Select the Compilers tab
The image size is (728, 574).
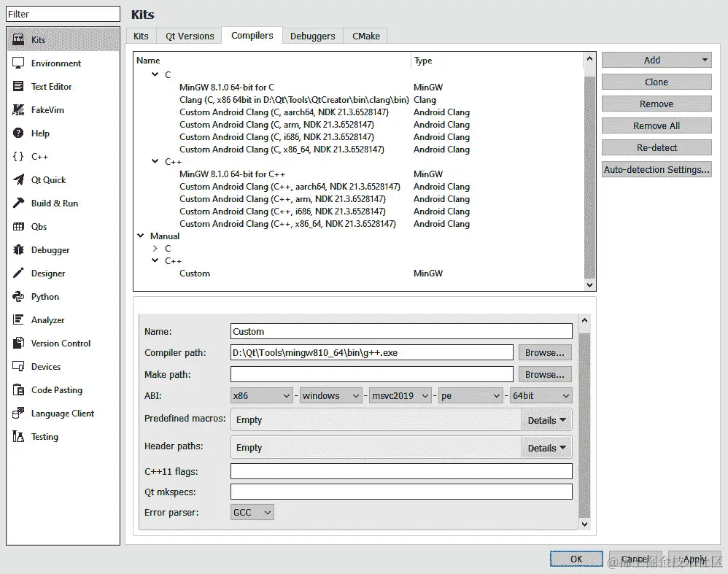(252, 35)
